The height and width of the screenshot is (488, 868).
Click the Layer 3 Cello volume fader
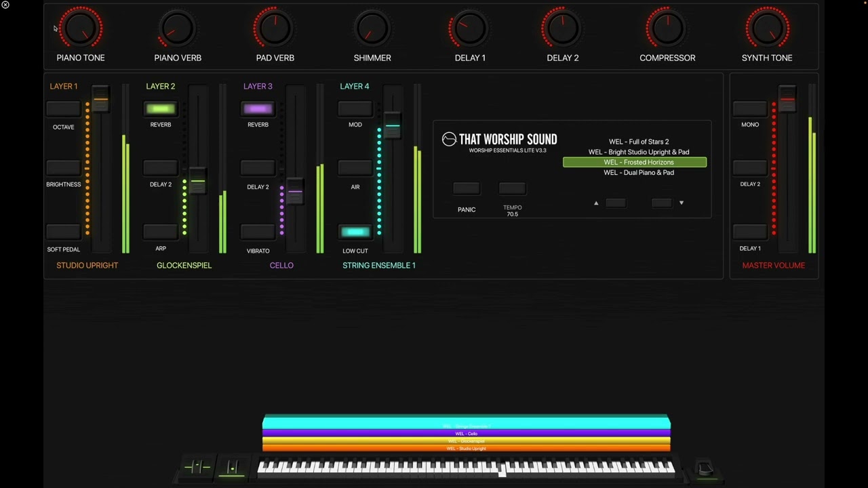coord(295,192)
